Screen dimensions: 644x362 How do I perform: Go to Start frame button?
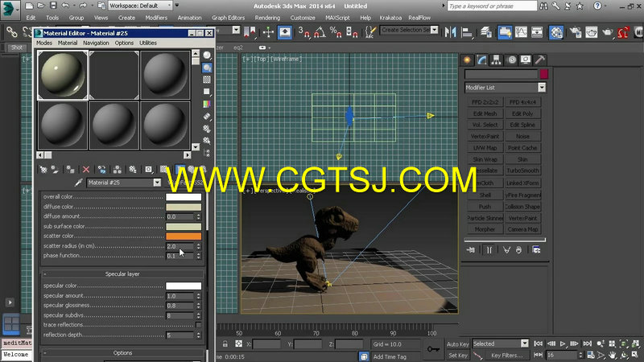(539, 344)
